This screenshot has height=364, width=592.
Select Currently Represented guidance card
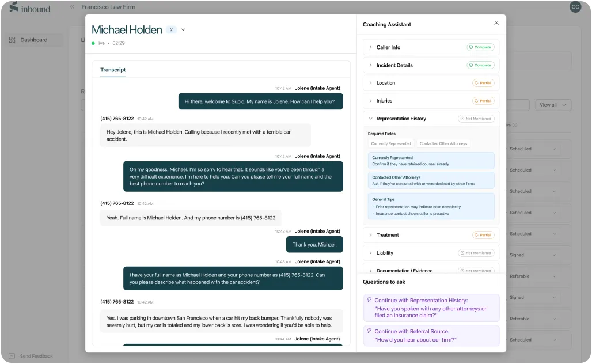(x=431, y=161)
